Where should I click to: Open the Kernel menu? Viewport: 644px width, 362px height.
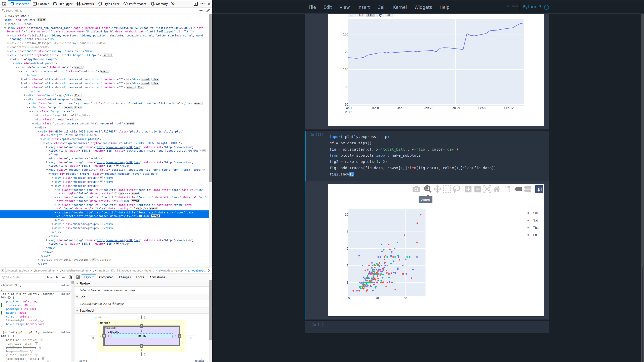400,7
